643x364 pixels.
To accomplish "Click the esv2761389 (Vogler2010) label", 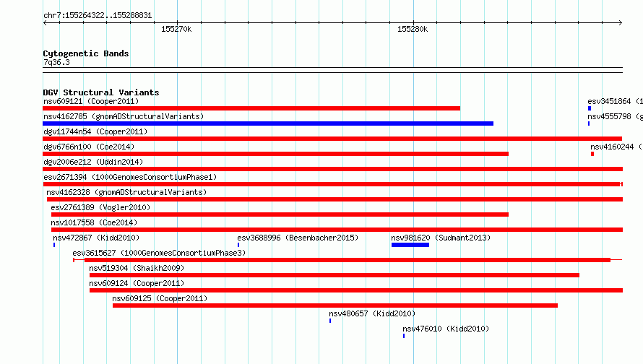I will coord(100,207).
